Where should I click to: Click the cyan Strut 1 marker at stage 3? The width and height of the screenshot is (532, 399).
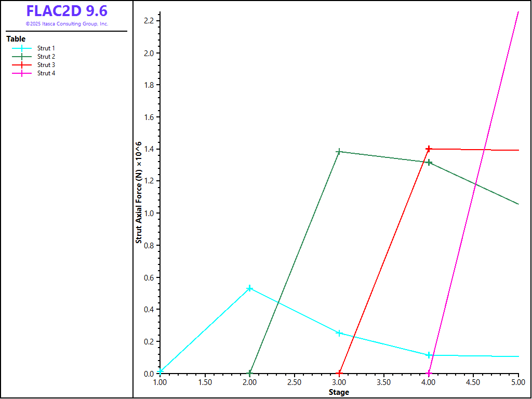(x=339, y=333)
